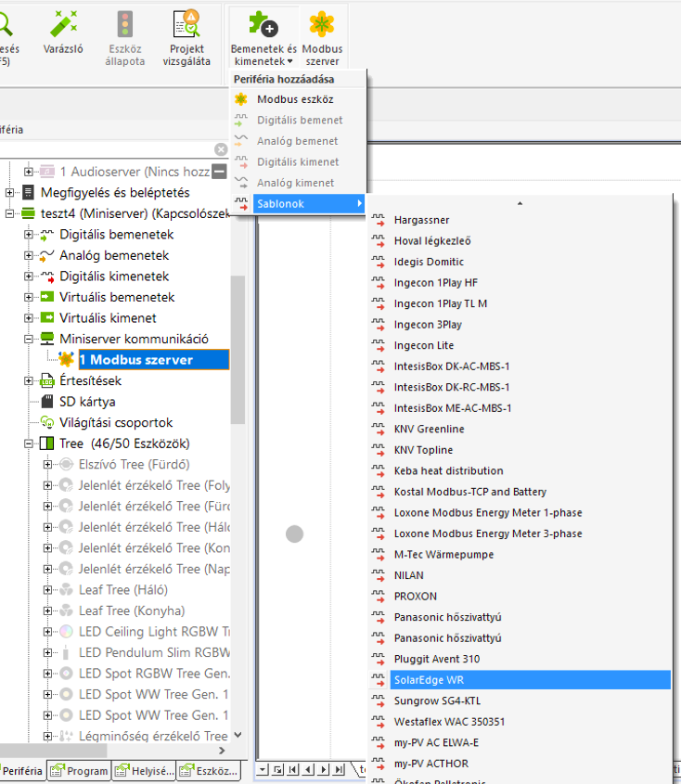Choose Analóg bemenet menu entry
Screen dimensions: 681x784
pyautogui.click(x=299, y=141)
